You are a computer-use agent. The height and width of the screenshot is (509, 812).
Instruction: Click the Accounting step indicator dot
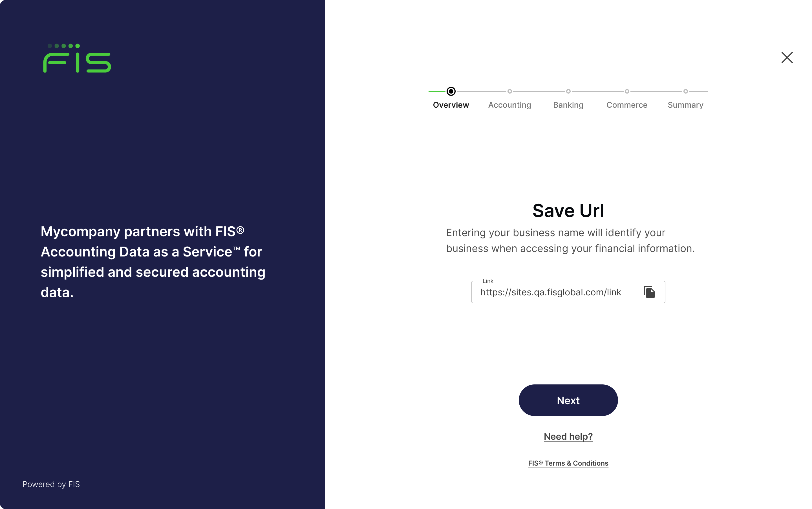[x=510, y=91]
